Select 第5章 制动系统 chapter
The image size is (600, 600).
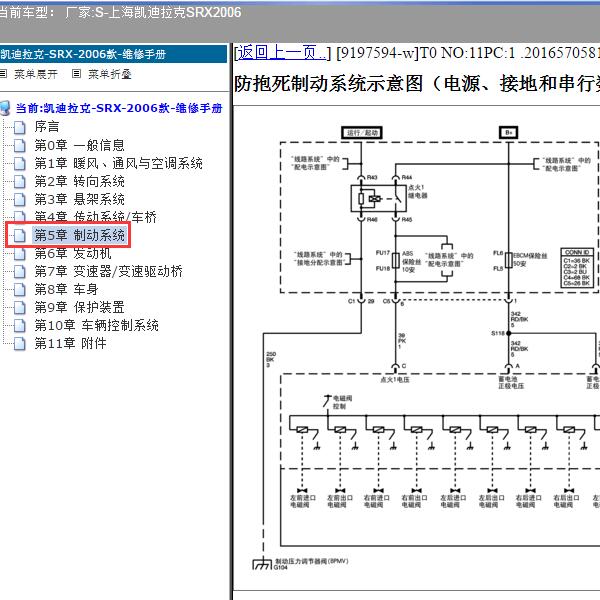(x=79, y=235)
